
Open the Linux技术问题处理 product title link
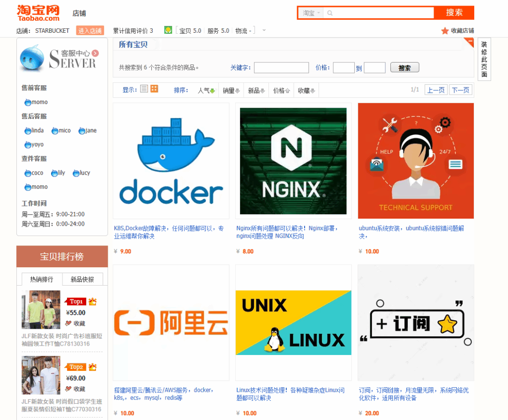tap(290, 394)
